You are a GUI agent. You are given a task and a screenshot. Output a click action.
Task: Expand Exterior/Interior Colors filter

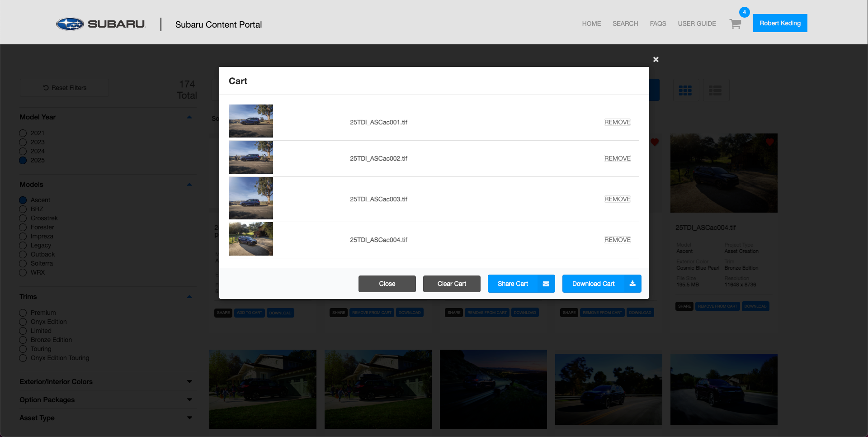coord(189,382)
